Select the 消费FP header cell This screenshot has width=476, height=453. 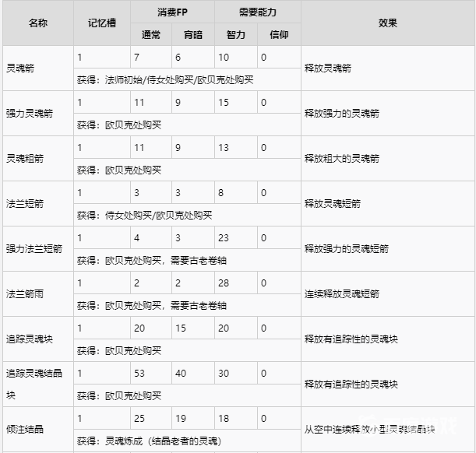171,12
